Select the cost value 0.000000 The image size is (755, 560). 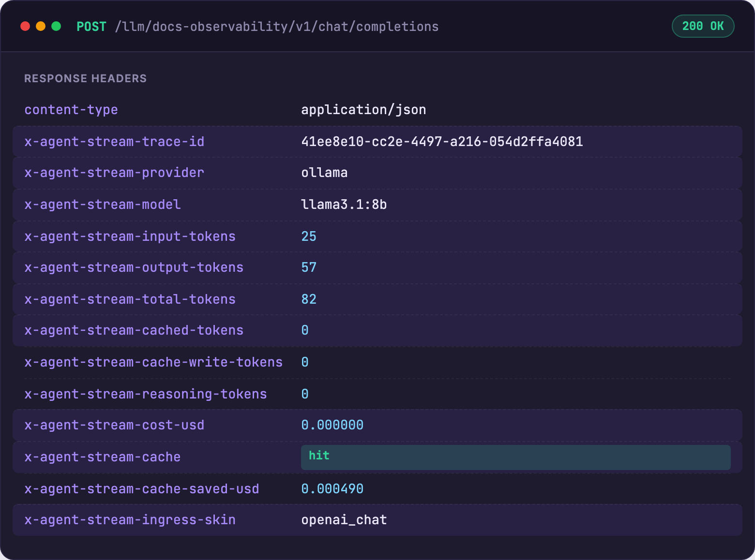pyautogui.click(x=332, y=425)
